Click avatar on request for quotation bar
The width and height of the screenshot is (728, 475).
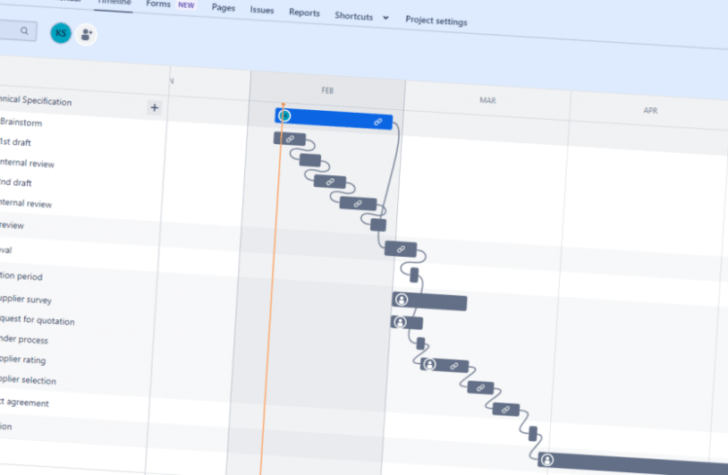(x=400, y=322)
